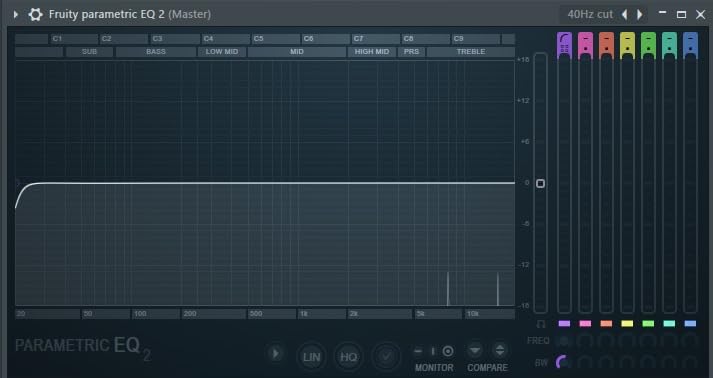
Task: Click the COMPARE label
Action: pos(487,368)
